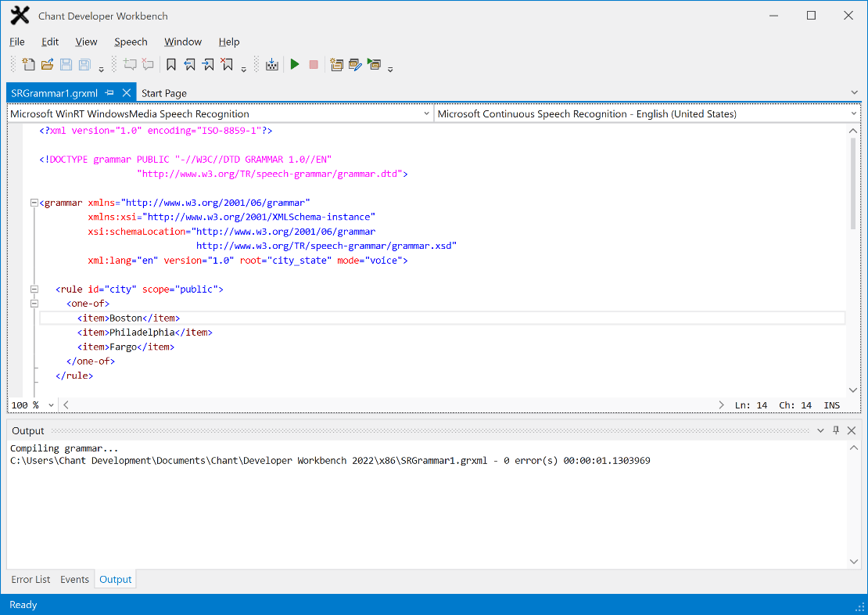Open the File menu

tap(16, 41)
